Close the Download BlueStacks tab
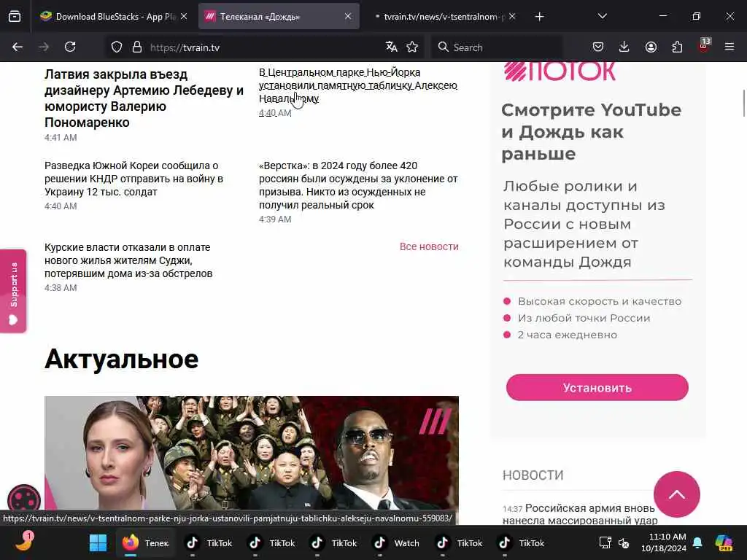 184,16
